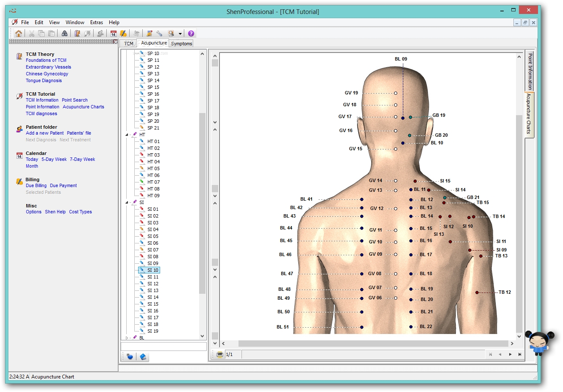The height and width of the screenshot is (392, 563).
Task: Go to the first chart page
Action: 491,354
